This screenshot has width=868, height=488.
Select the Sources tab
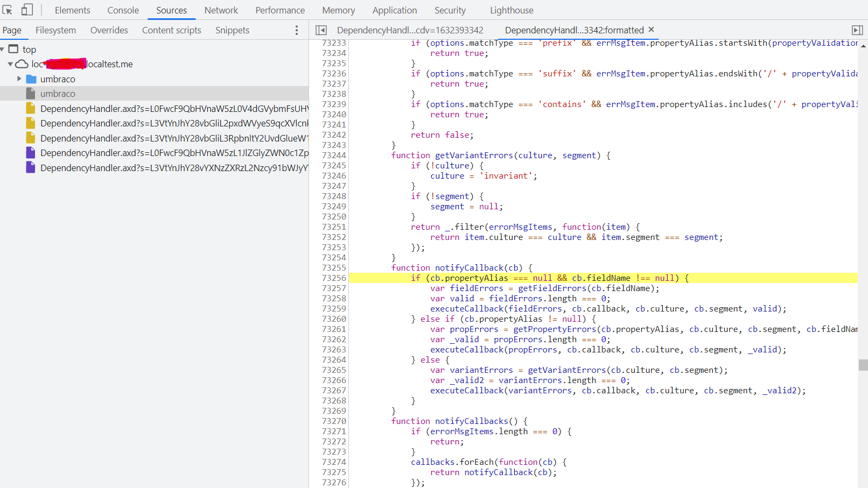click(172, 10)
